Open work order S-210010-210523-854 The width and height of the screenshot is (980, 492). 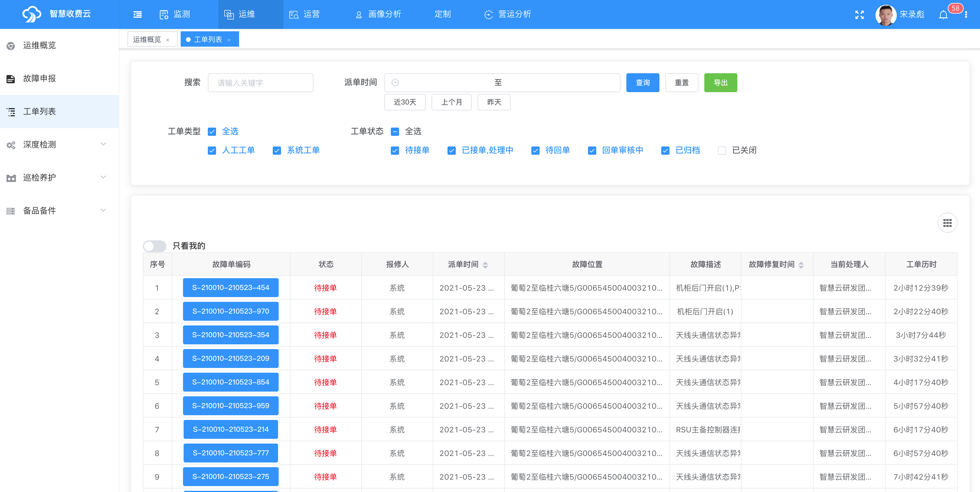231,382
